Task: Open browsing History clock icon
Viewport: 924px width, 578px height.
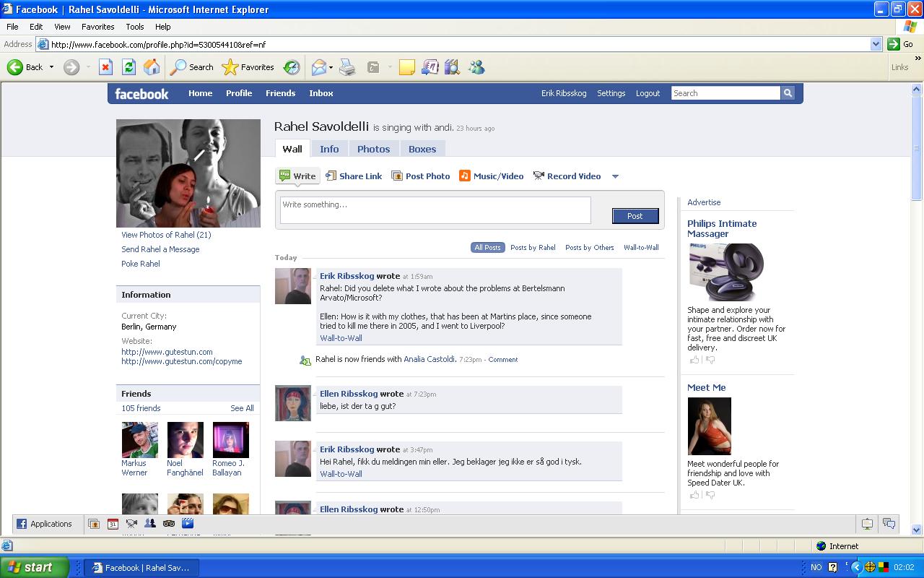Action: [x=292, y=67]
